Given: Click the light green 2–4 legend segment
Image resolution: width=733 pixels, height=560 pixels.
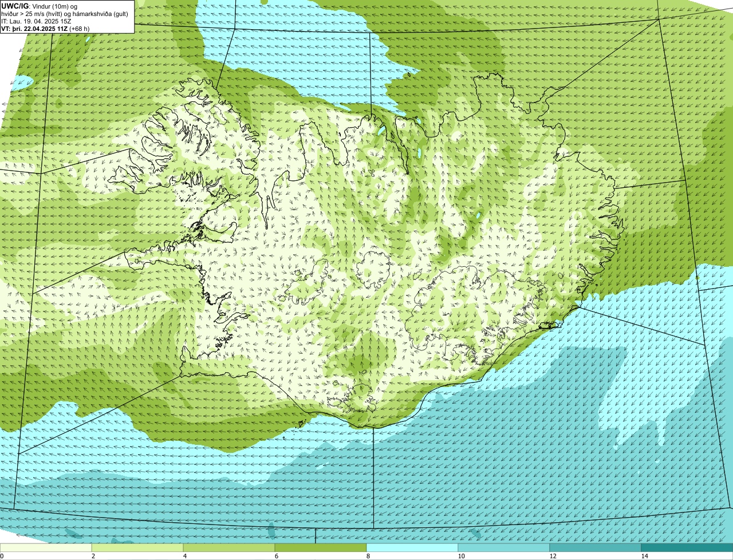Looking at the screenshot, I should [137, 547].
